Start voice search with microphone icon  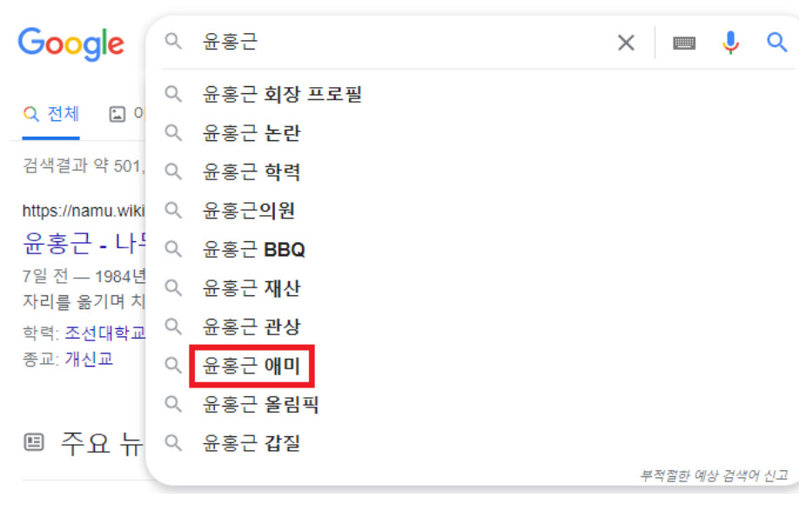click(x=731, y=42)
